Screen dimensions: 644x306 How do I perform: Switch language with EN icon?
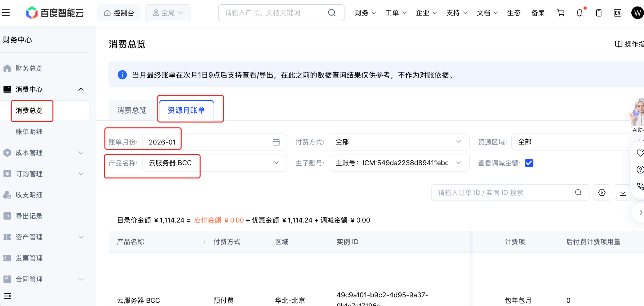617,13
